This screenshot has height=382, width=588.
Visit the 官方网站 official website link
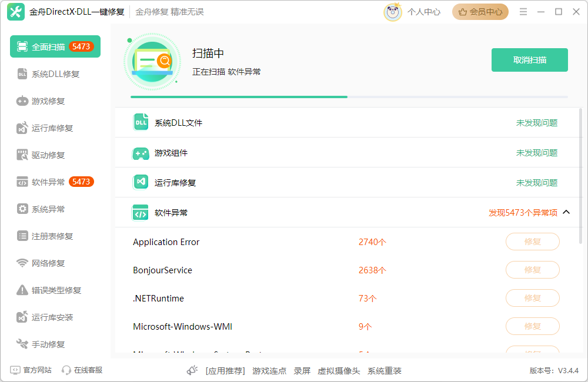29,370
